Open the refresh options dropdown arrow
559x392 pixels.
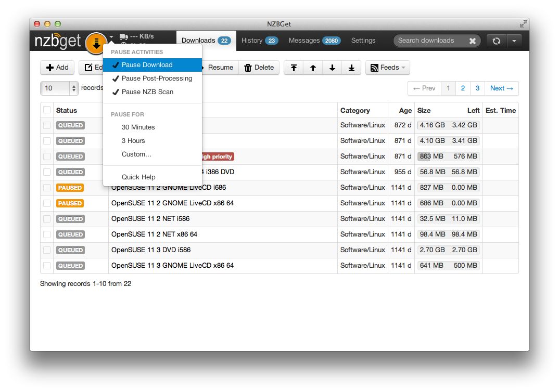click(x=514, y=41)
